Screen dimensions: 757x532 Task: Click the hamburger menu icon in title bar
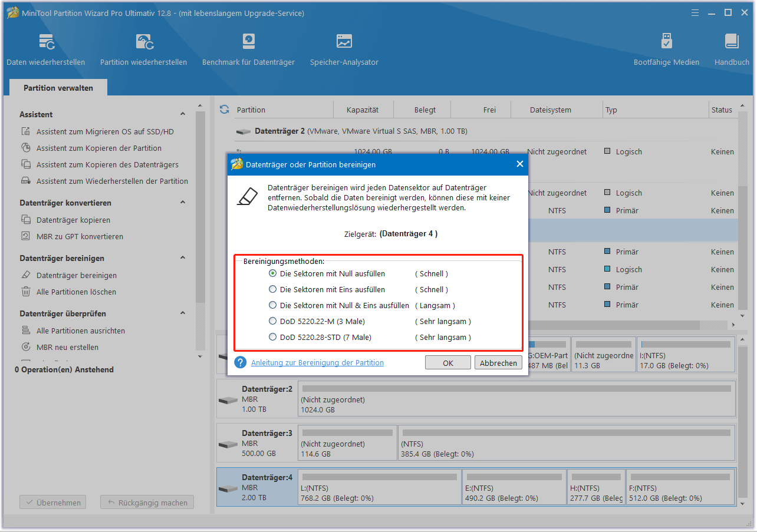coord(695,12)
